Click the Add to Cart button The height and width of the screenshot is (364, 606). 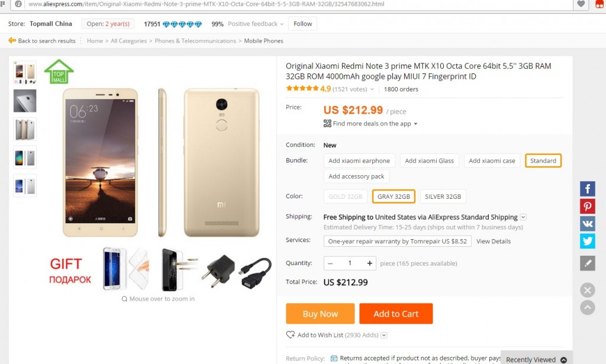click(x=395, y=314)
